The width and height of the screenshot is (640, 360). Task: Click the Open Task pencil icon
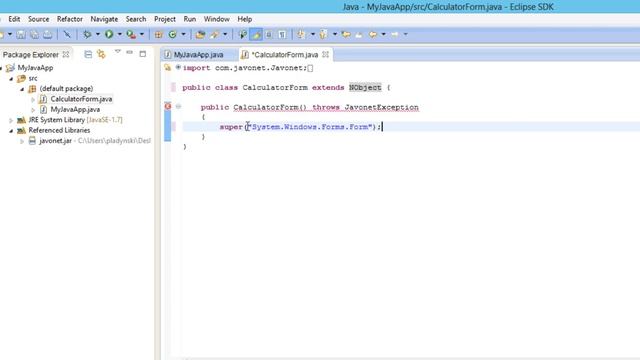pos(214,35)
